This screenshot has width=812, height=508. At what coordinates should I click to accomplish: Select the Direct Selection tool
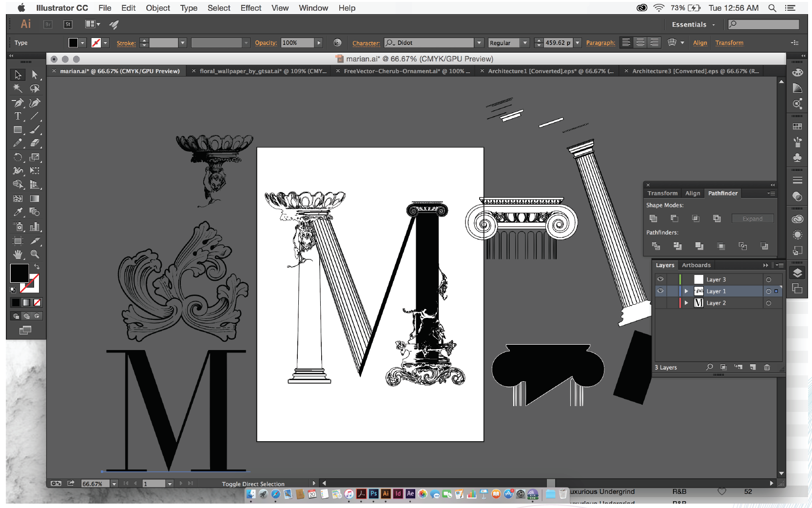coord(35,75)
